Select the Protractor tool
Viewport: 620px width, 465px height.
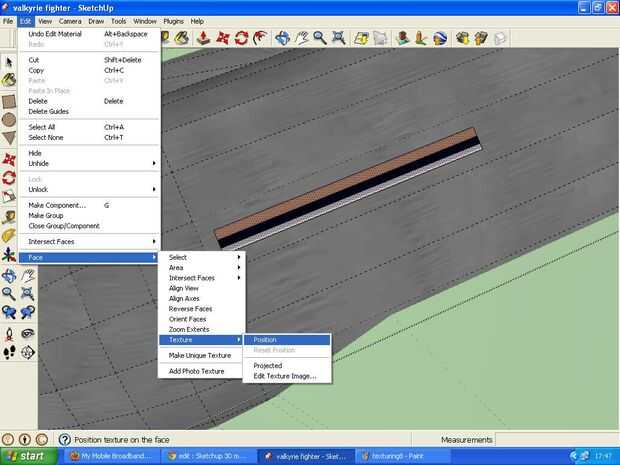coord(9,236)
